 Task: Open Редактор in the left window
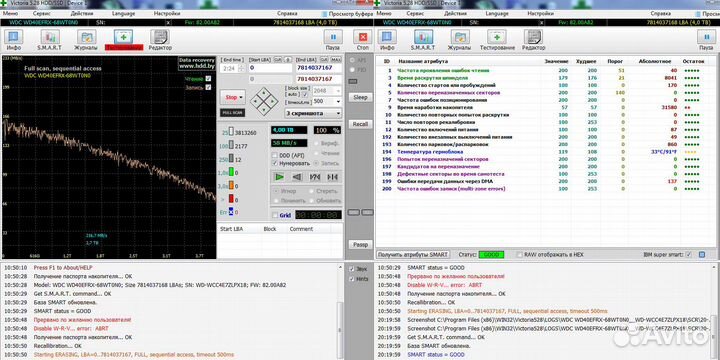pos(160,38)
